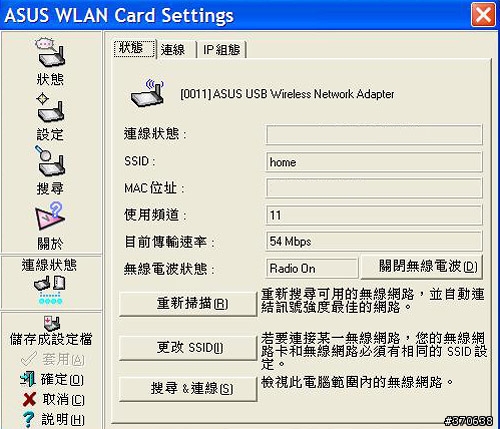500x429 pixels.
Task: Click the 套用(A) apply label
Action: 63,359
